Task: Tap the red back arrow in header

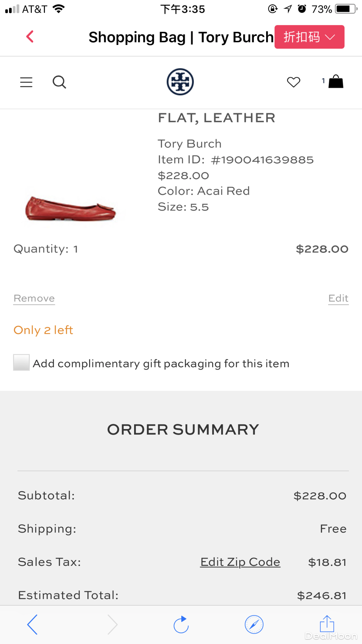Action: pyautogui.click(x=30, y=37)
